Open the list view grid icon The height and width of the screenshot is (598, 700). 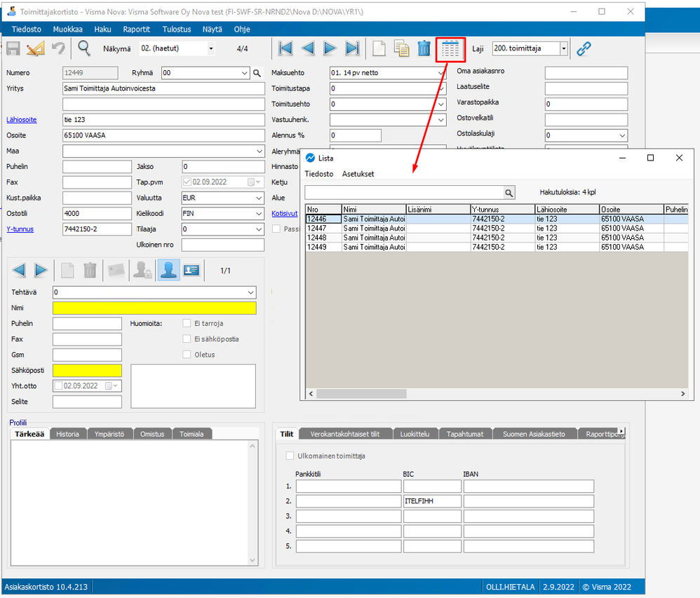(450, 49)
